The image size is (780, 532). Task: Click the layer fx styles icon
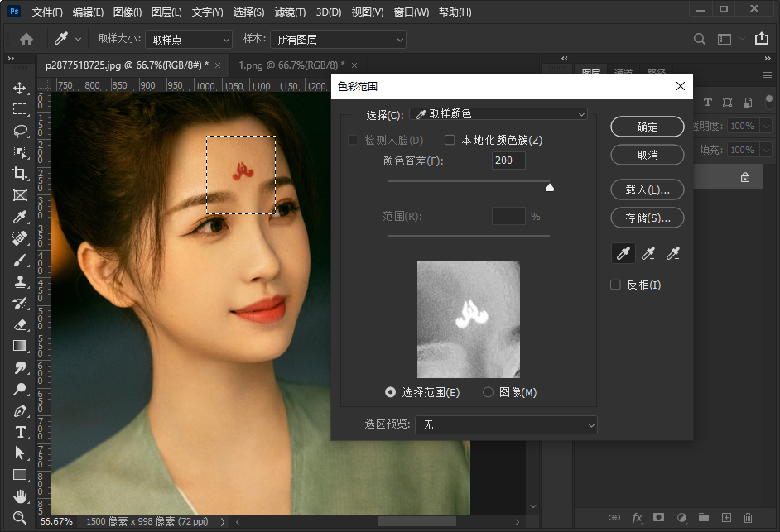637,518
